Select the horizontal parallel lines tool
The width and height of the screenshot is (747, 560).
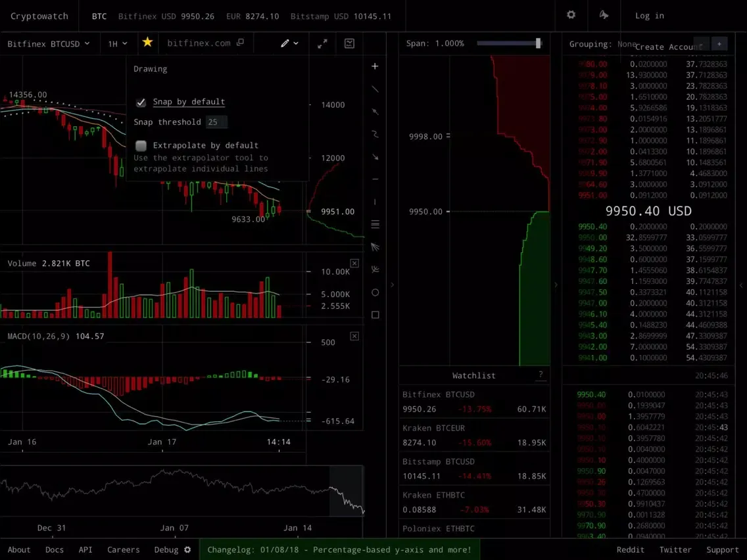click(375, 225)
